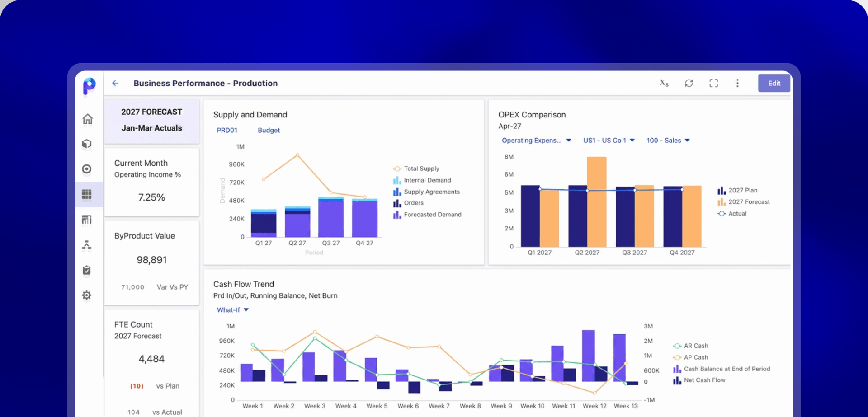Click the 71,000 Var Vs PY value
The height and width of the screenshot is (417, 868).
(x=132, y=287)
